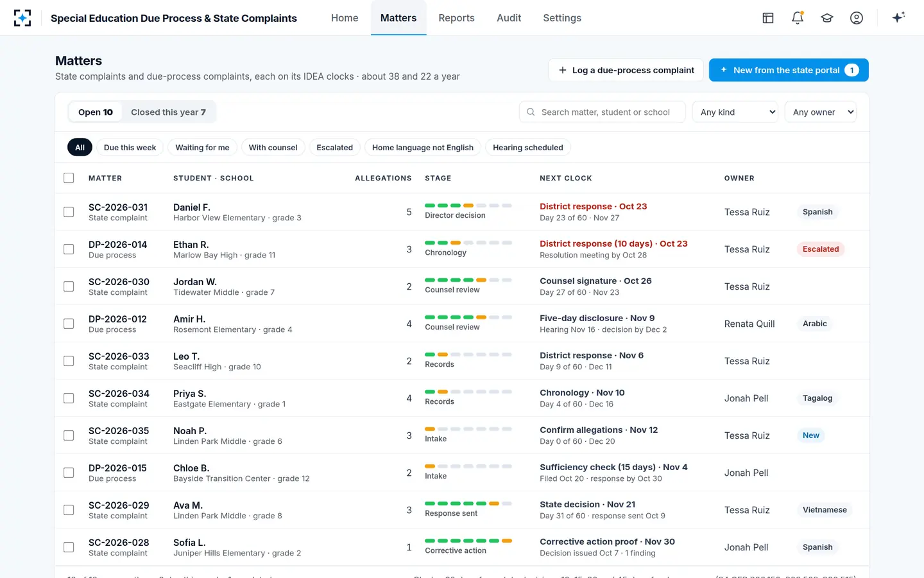Click the Next Clock column header
Screen dimensions: 924x578
(x=566, y=178)
